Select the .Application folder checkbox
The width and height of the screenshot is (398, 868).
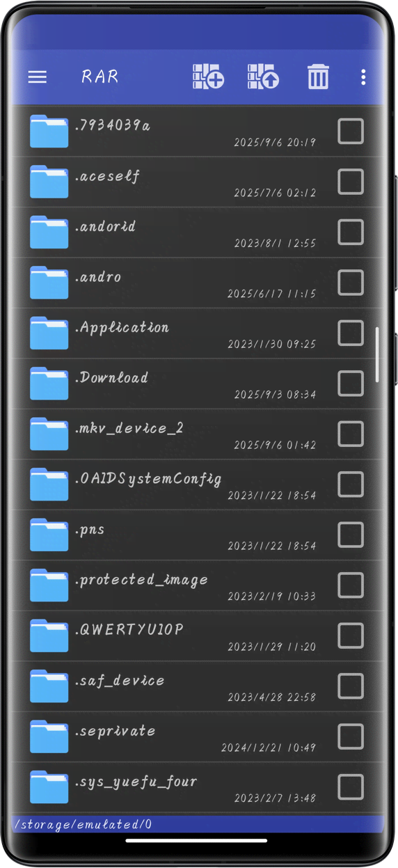coord(351,333)
